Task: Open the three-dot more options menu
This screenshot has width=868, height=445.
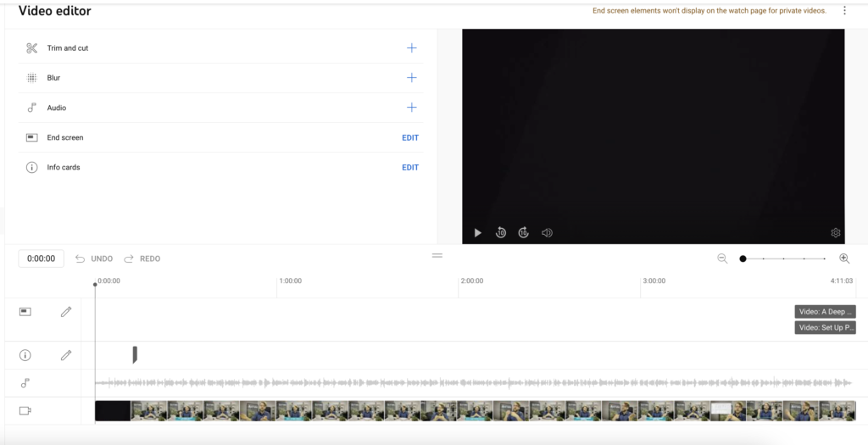Action: [x=844, y=11]
